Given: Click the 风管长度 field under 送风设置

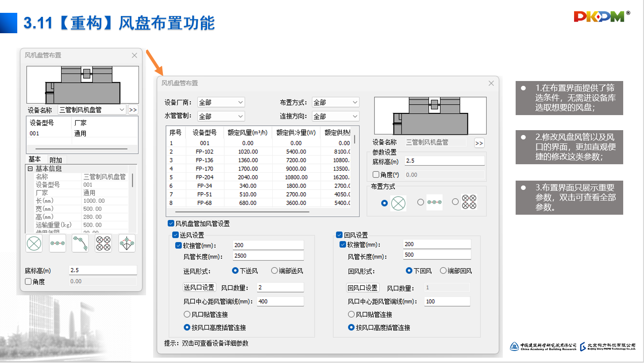Looking at the screenshot, I should (x=268, y=256).
